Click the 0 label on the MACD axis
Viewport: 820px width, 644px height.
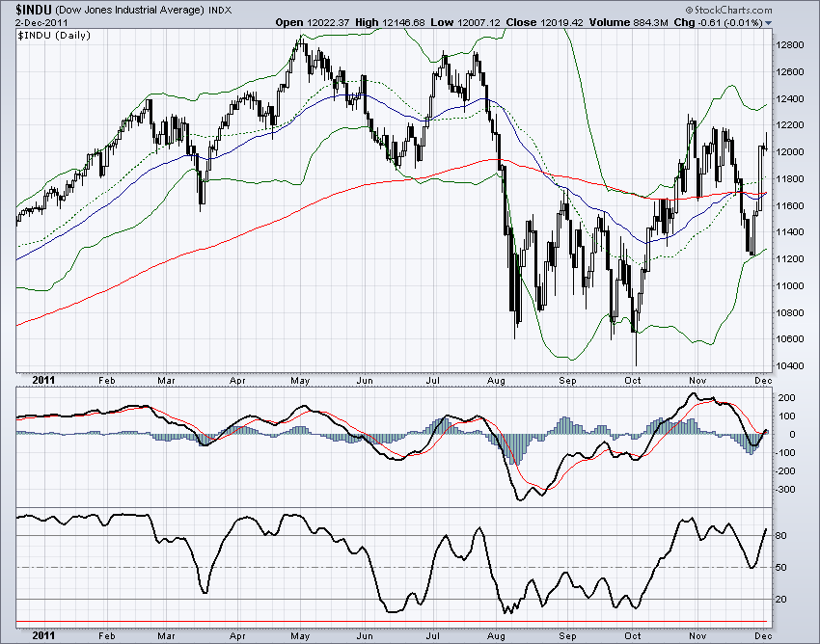point(793,435)
